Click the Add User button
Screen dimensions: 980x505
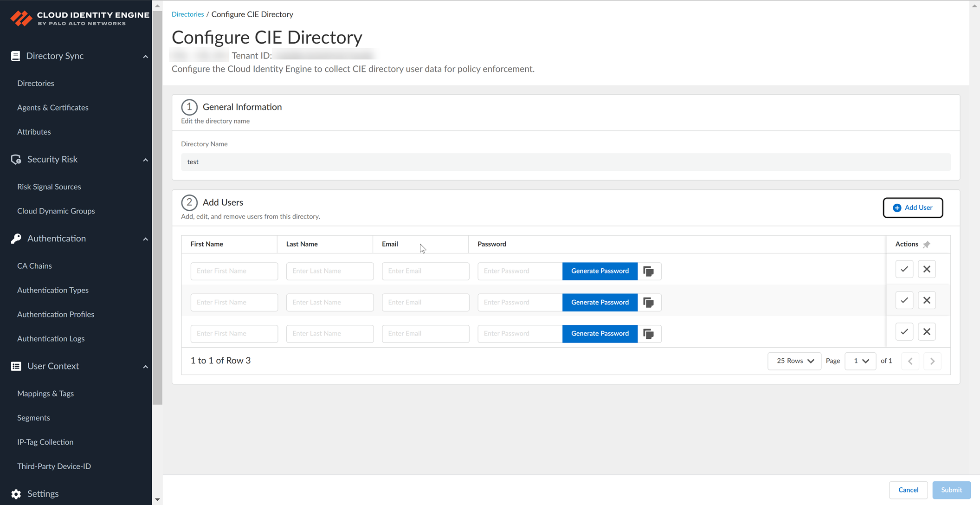tap(913, 208)
